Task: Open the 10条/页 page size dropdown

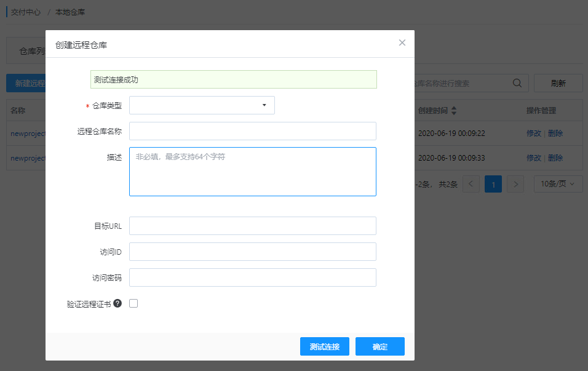Action: pos(558,184)
